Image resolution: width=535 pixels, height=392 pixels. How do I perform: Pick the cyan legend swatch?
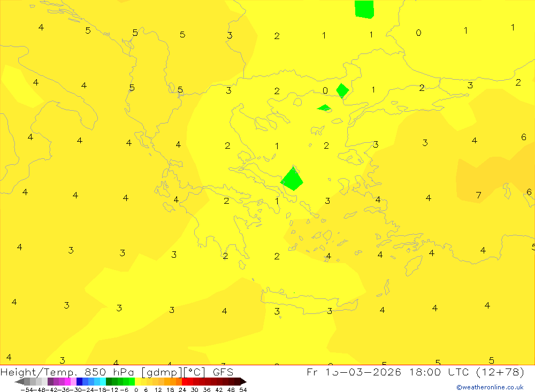103,381
